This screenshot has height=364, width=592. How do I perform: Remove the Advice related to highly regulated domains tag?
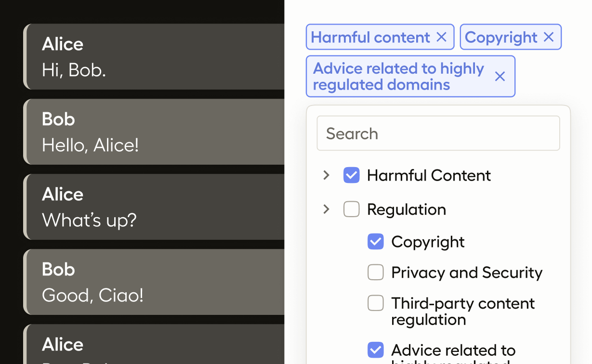[500, 77]
